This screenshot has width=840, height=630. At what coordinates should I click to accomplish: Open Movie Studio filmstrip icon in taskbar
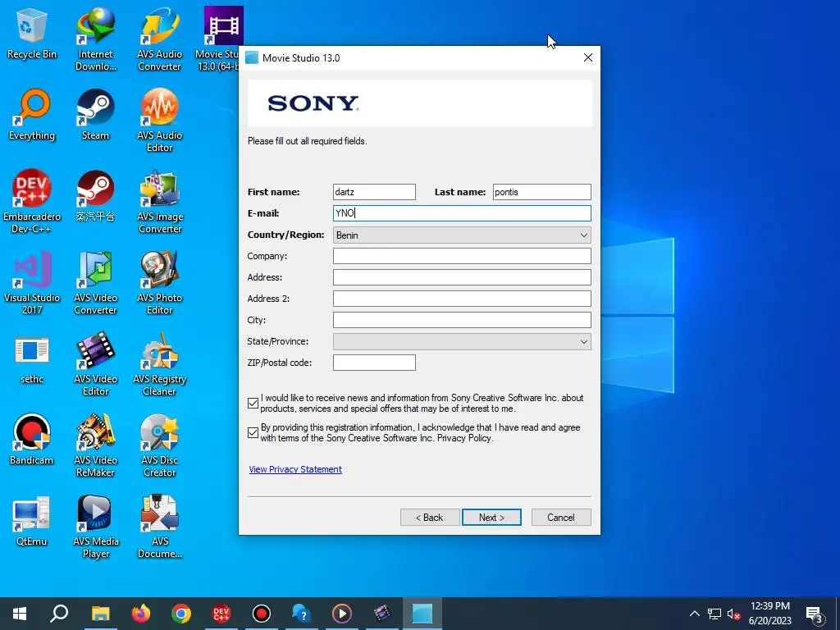click(382, 614)
